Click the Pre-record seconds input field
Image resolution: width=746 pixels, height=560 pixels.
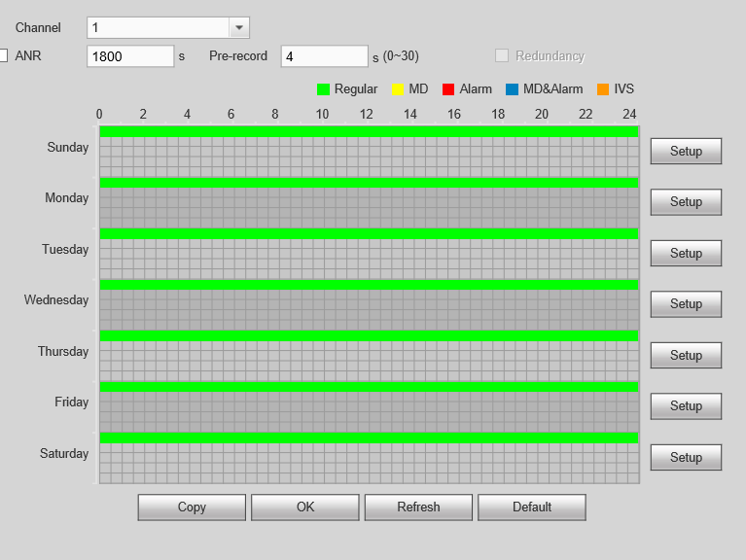324,56
